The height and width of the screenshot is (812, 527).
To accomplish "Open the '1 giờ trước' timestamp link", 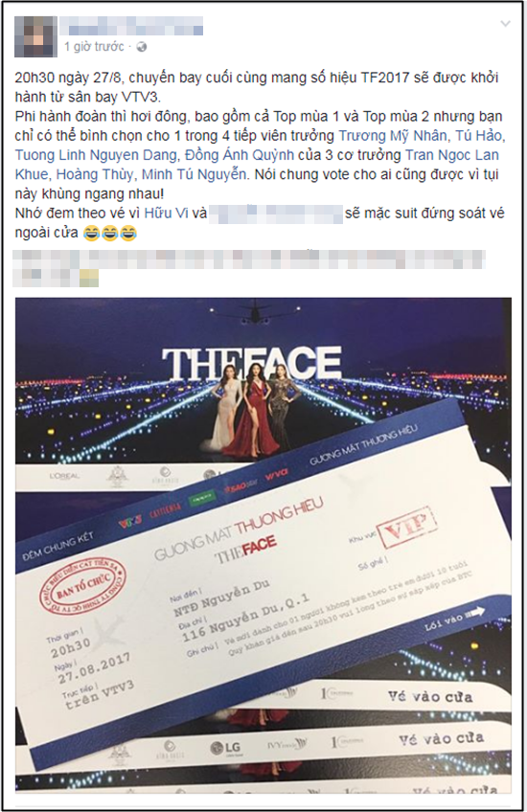I will tap(94, 47).
